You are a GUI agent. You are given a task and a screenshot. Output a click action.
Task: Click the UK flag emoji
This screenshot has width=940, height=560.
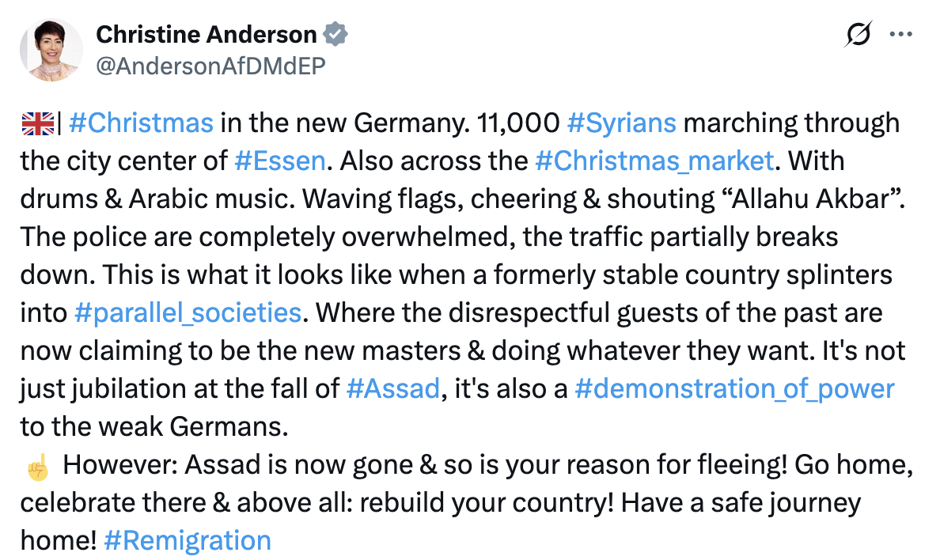37,123
